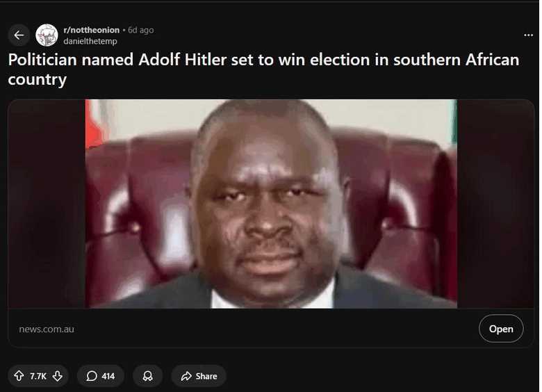Go back using the left arrow button
This screenshot has height=392, width=542.
click(x=19, y=35)
